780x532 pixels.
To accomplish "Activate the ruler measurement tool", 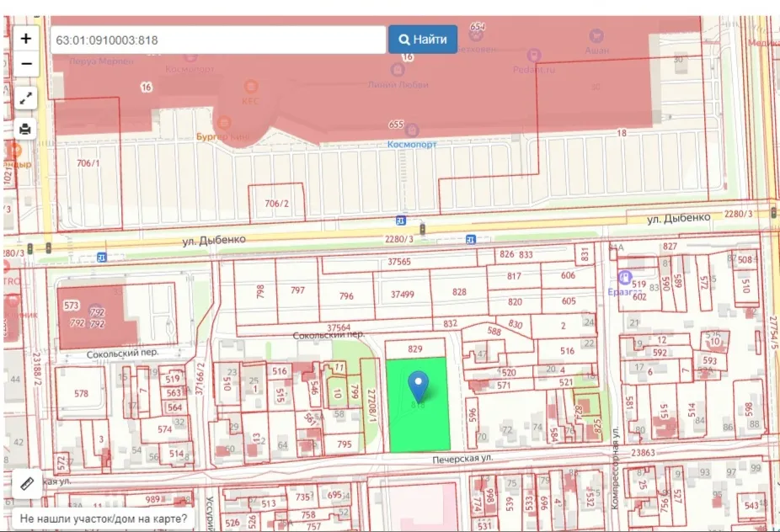I will pos(26,484).
